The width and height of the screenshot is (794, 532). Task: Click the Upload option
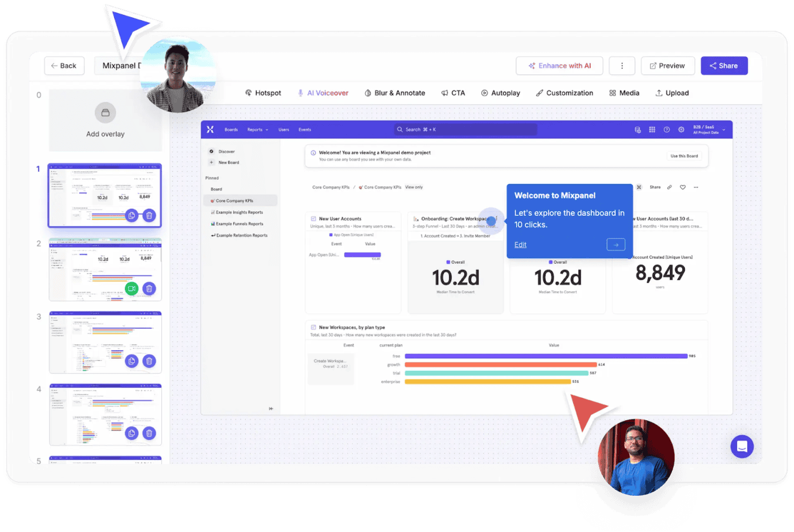(x=672, y=93)
